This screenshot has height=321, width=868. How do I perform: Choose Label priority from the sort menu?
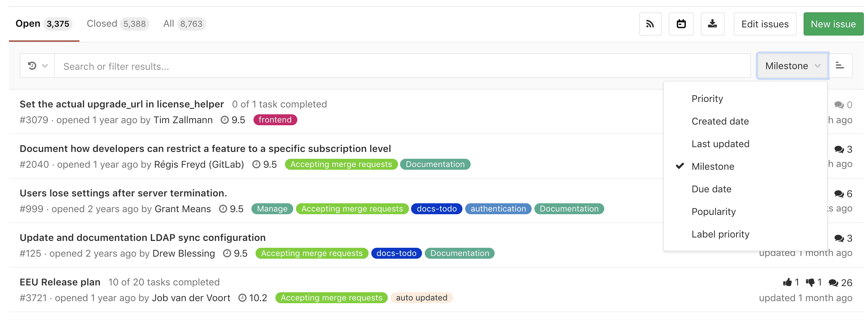pyautogui.click(x=720, y=234)
